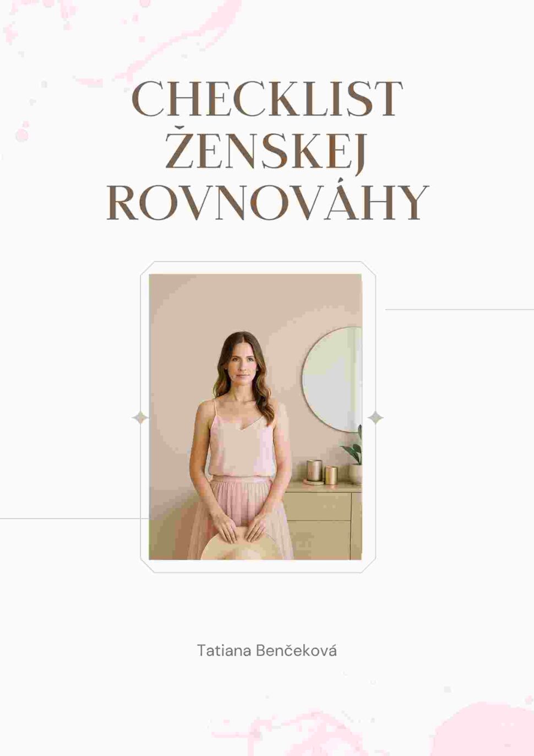This screenshot has height=756, width=534.
Task: Select the portrait photo of the woman
Action: pos(255,417)
